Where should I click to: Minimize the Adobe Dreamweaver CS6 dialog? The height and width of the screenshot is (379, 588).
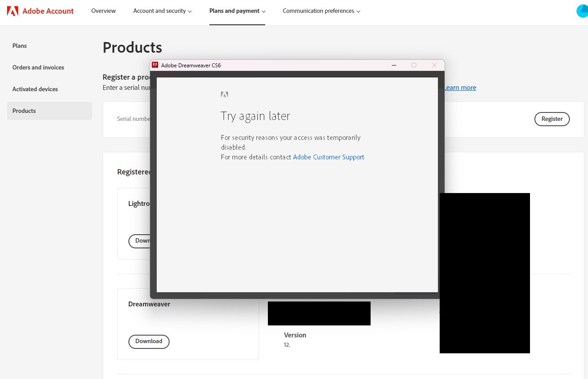pos(394,65)
